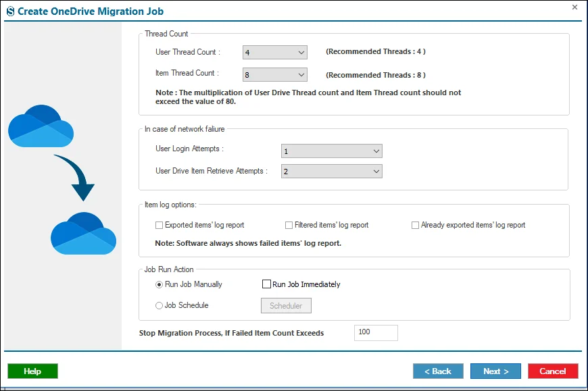Enable Filtered items' log report checkbox
This screenshot has height=391, width=588.
tap(289, 225)
